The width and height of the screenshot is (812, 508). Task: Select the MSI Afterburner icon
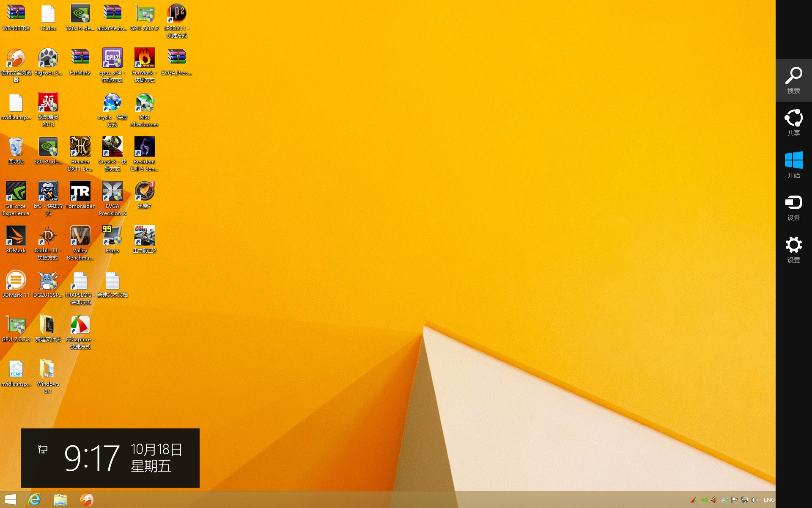pyautogui.click(x=145, y=110)
